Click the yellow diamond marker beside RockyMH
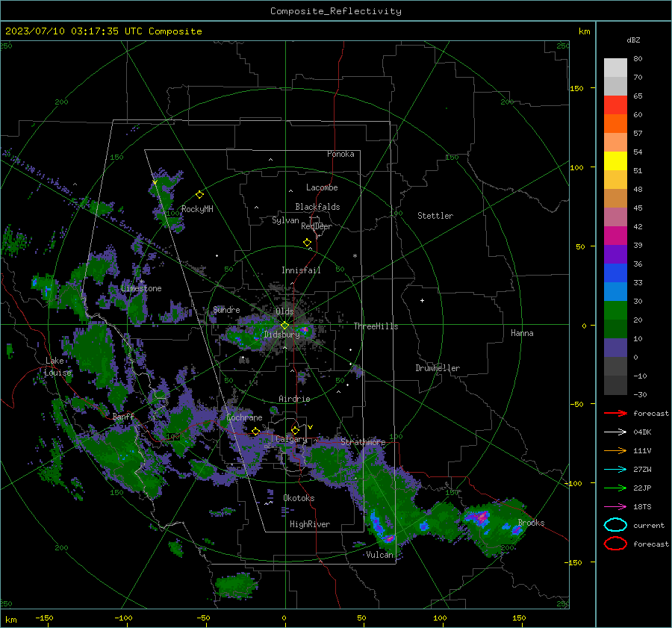The height and width of the screenshot is (628, 672). [199, 195]
